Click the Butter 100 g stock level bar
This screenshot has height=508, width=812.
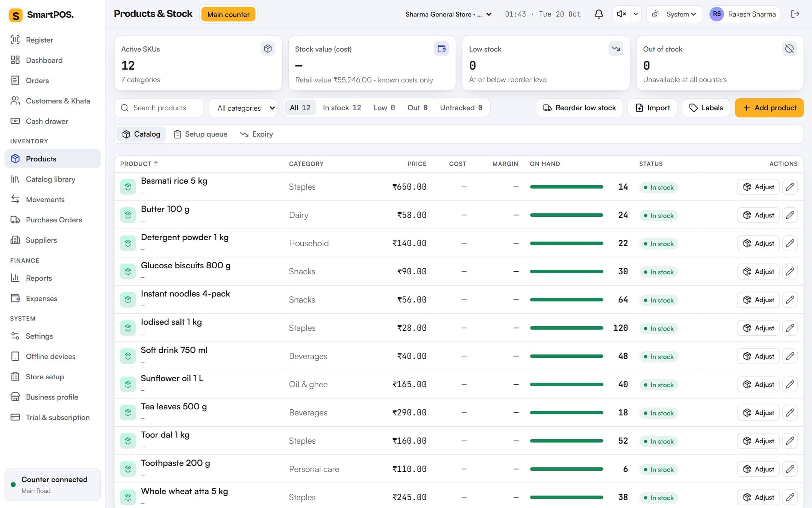567,215
